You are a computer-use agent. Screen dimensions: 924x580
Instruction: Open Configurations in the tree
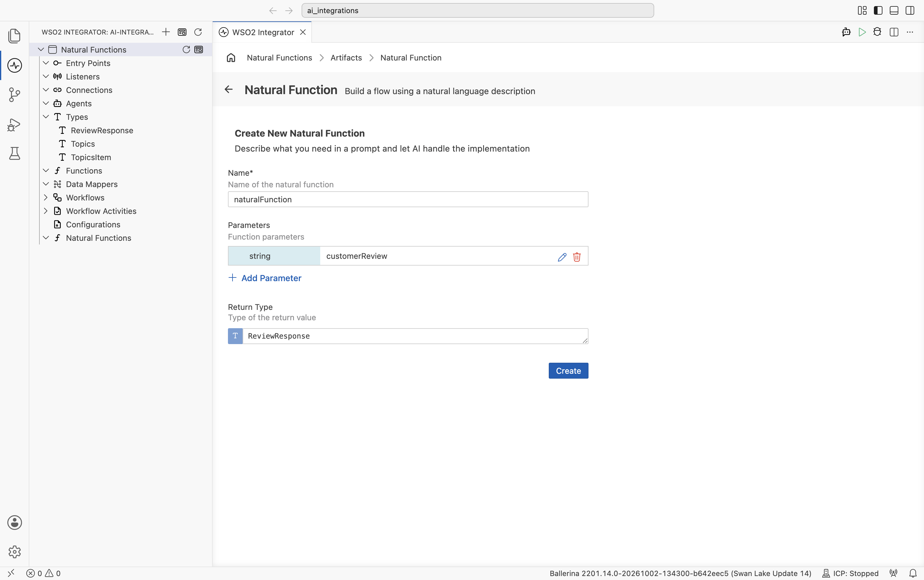93,224
